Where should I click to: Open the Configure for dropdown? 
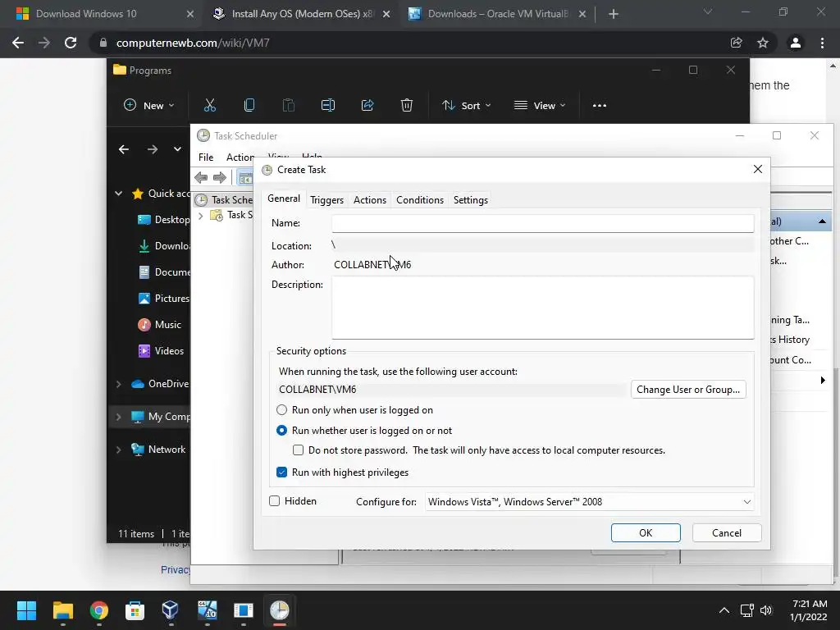tap(589, 502)
